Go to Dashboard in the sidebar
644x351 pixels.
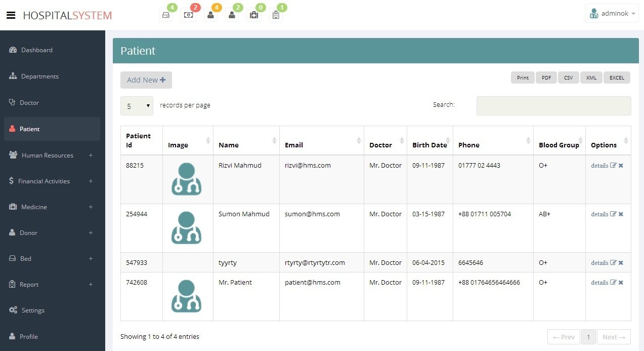(x=52, y=50)
